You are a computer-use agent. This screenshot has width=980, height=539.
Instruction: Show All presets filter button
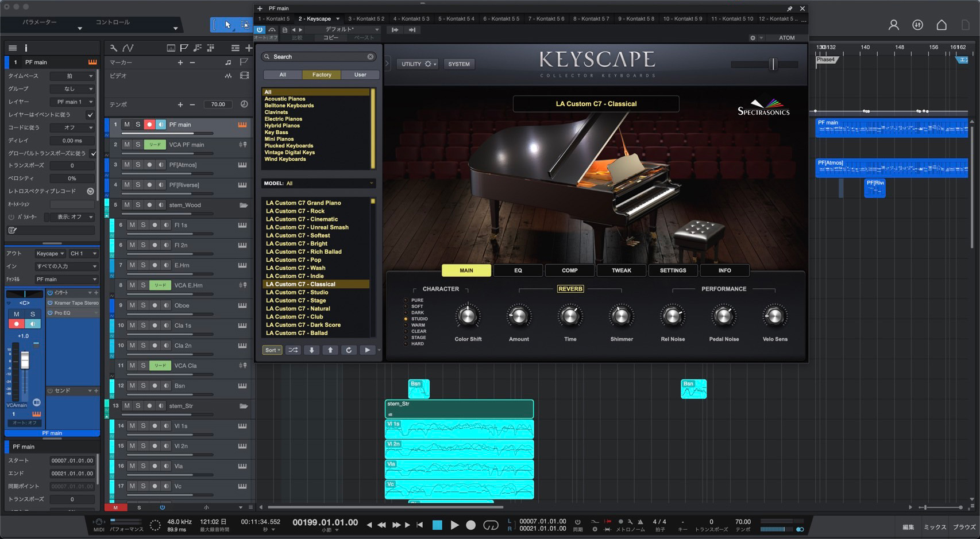283,75
